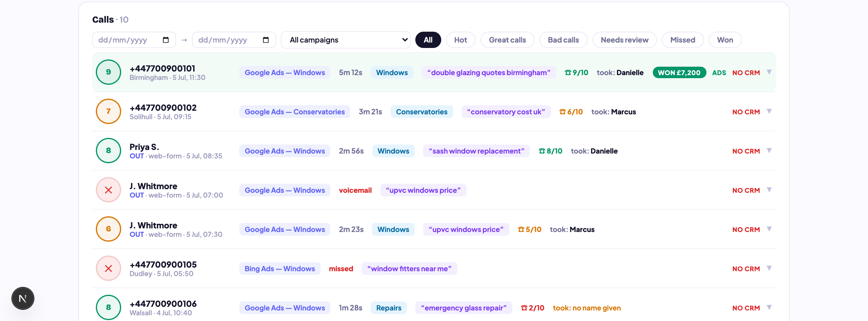This screenshot has height=321, width=868.
Task: Click keyword "double glazing quotes birmingham"
Action: pos(489,72)
